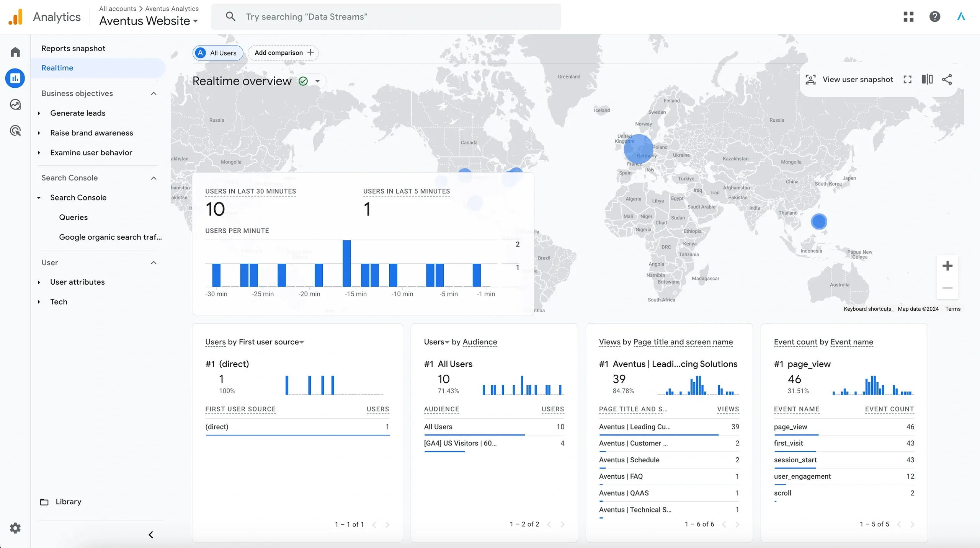Click user_engagement event row
Image resolution: width=980 pixels, height=548 pixels.
[844, 476]
